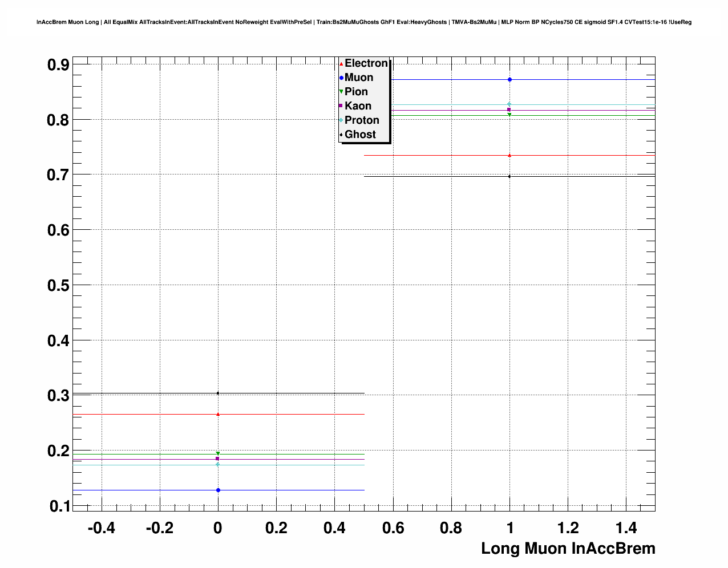Viewport: 728px width, 568px height.
Task: Click the red Electron triangle in legend
Action: pos(341,63)
